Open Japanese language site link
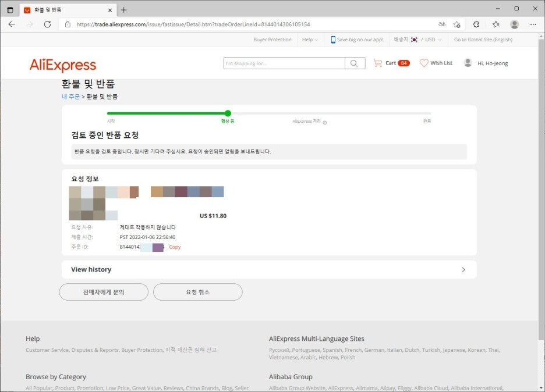 coord(454,350)
